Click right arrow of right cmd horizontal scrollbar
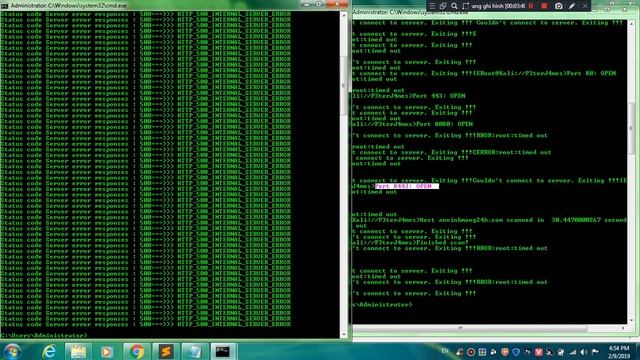640x360 pixels. (x=623, y=328)
